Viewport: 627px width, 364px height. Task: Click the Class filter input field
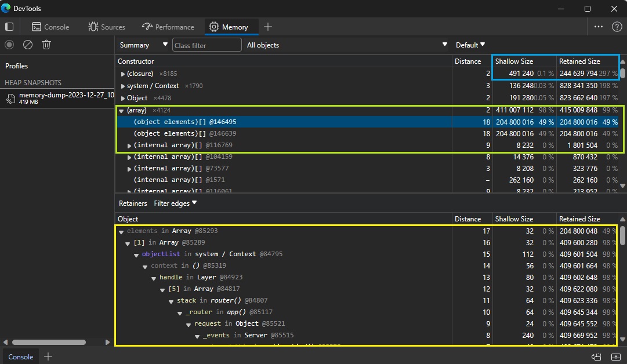tap(206, 45)
